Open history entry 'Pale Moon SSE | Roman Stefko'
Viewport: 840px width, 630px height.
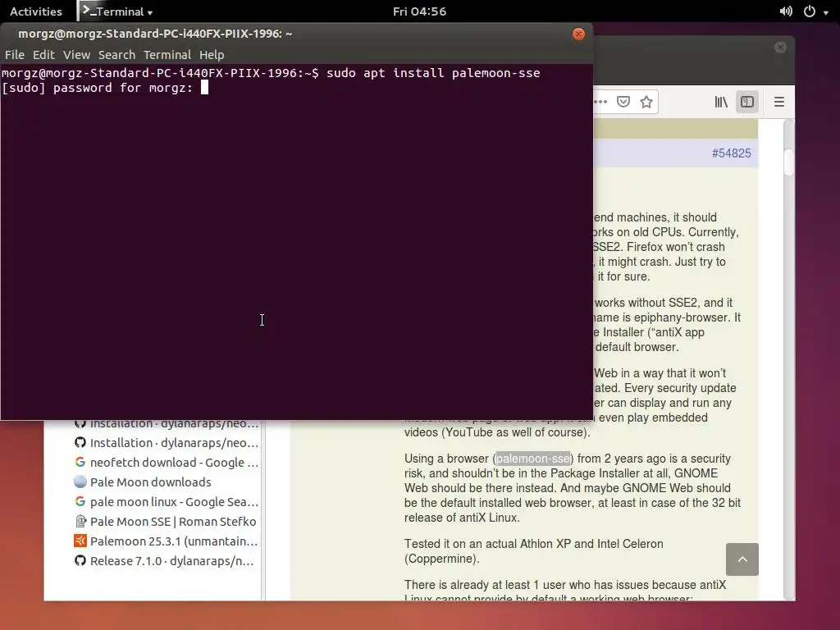pos(167,522)
